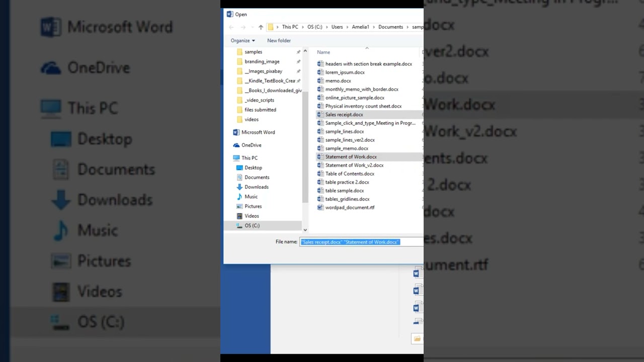
Task: Select table practice 2.docx file
Action: click(x=343, y=183)
